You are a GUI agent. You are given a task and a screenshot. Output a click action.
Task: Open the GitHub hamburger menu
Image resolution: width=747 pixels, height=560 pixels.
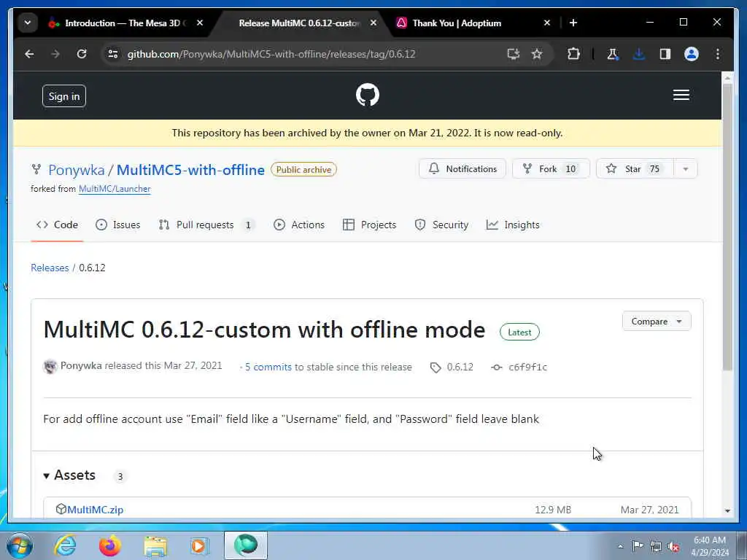click(x=681, y=96)
